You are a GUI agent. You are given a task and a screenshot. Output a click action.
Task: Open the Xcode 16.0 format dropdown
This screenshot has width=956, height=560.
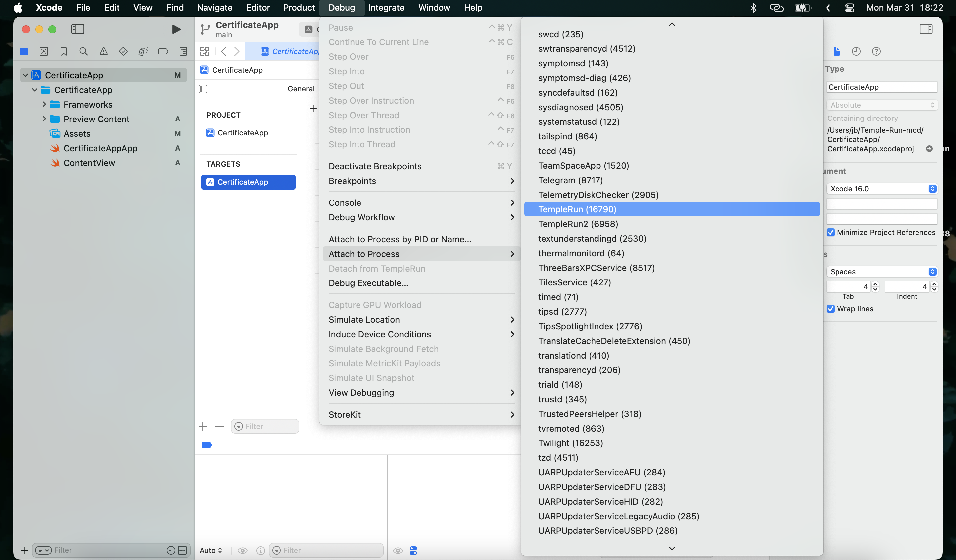(881, 189)
